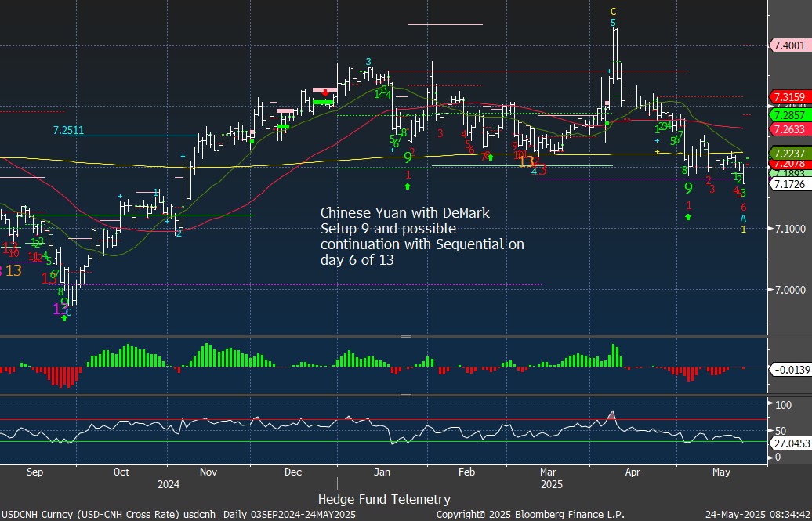The image size is (812, 521).
Task: Click the Apr month label on time axis
Action: click(633, 472)
